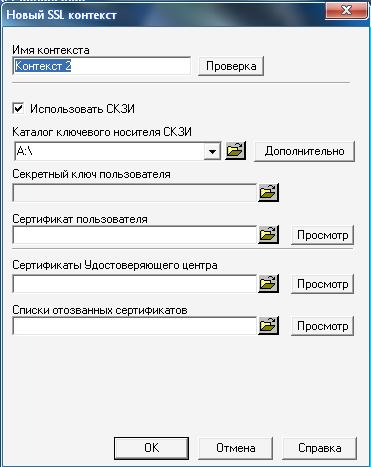Expand the key media catalog dropdown arrow
Screen dimensions: 371x467
click(x=212, y=151)
